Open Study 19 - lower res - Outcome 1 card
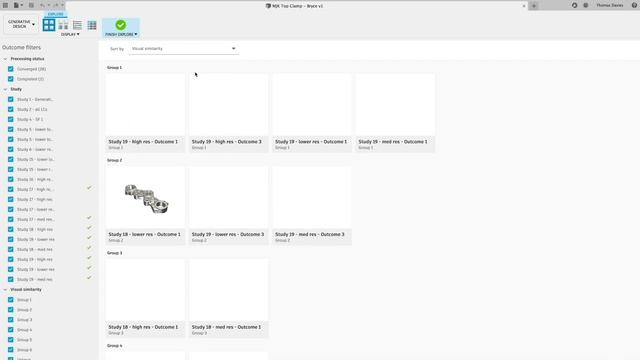Viewport: 640px width, 360px height. 312,113
